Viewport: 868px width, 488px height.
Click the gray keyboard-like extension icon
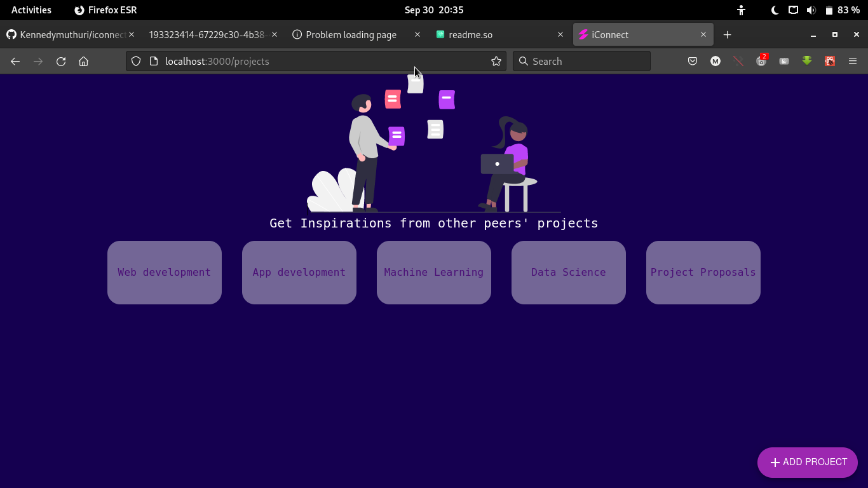784,61
